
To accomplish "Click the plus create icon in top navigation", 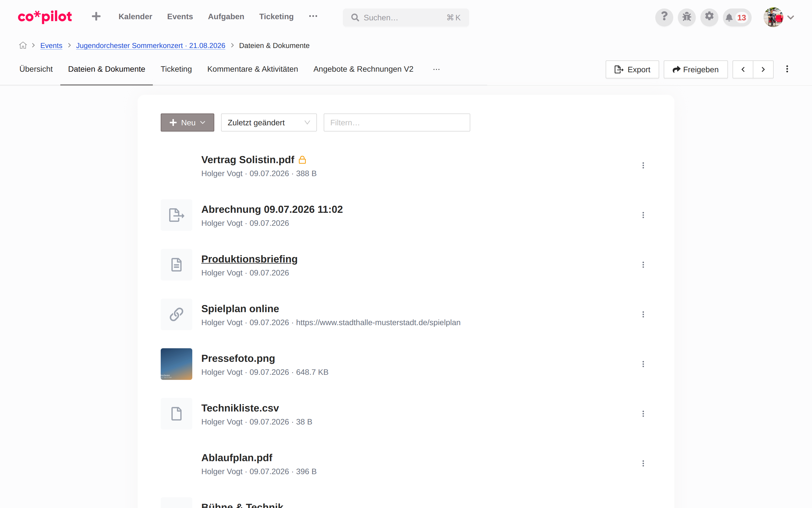I will tap(96, 16).
